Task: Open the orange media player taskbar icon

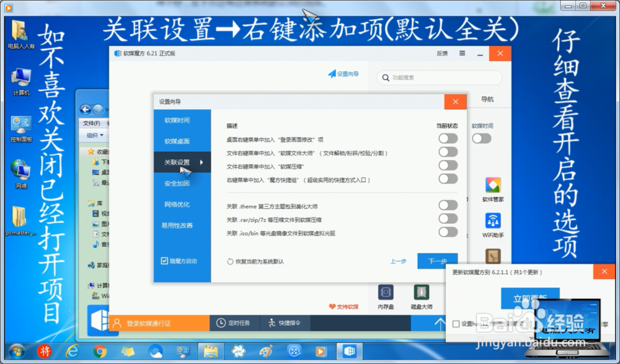Action: [x=321, y=352]
